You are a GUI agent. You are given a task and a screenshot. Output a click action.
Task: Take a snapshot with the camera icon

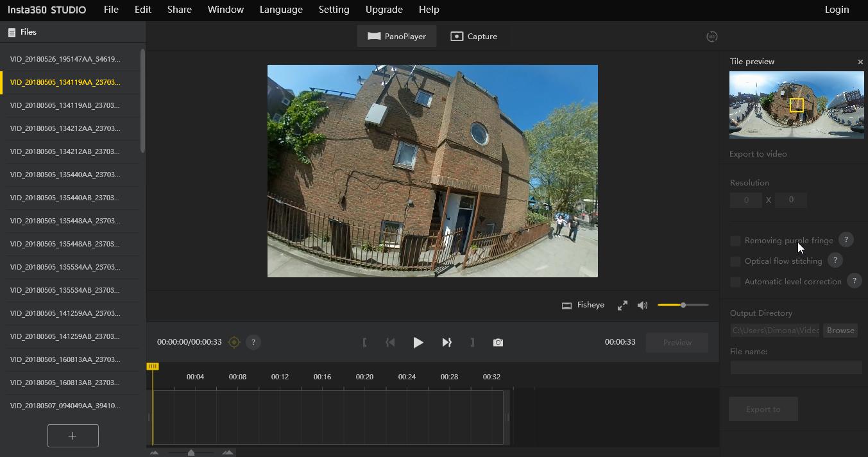coord(498,343)
